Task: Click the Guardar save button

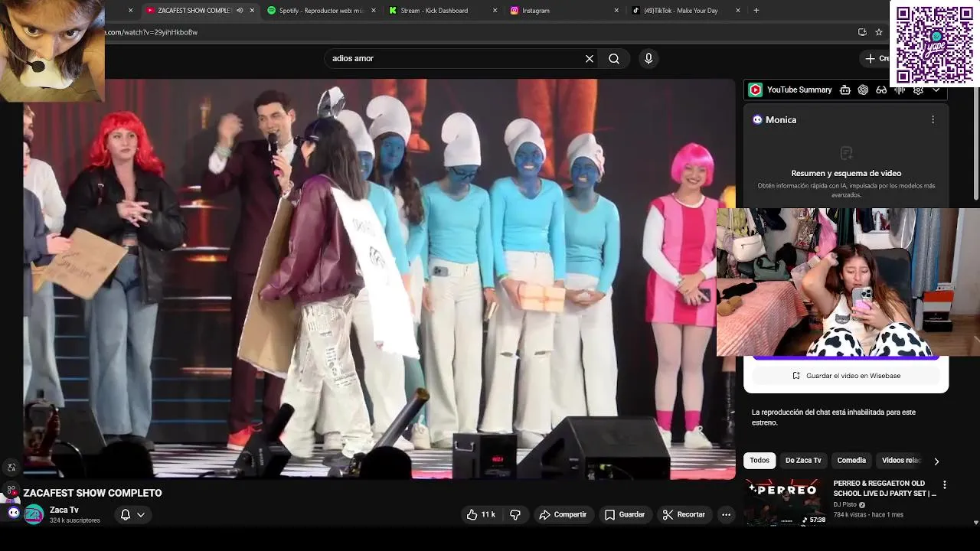Action: click(625, 514)
